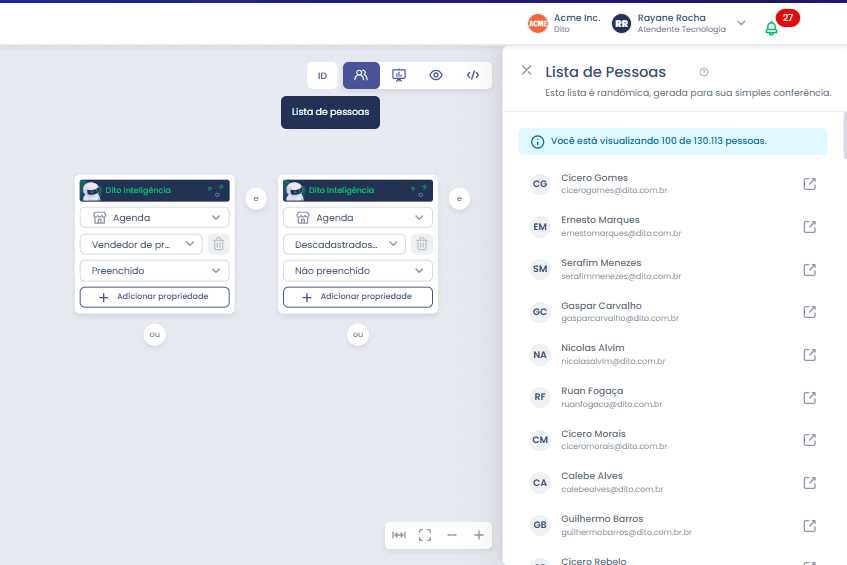Screen dimensions: 847x565
Task: Expand the Rayane Rocha user menu
Action: (742, 23)
